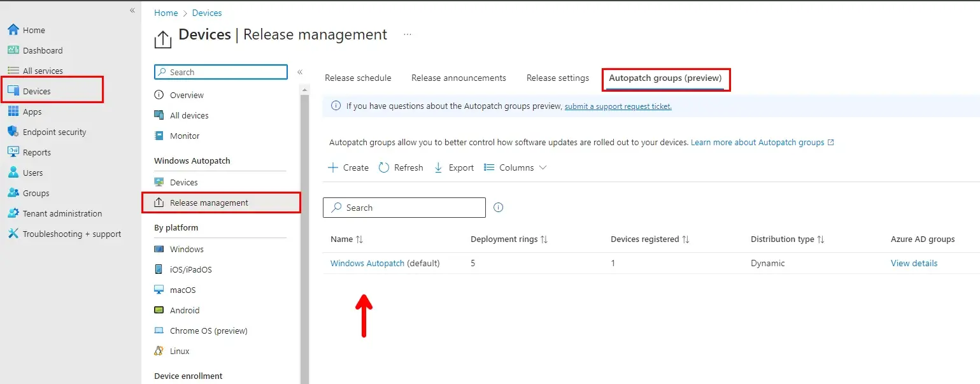The height and width of the screenshot is (384, 980).
Task: Click the Tenant administration icon
Action: click(13, 213)
